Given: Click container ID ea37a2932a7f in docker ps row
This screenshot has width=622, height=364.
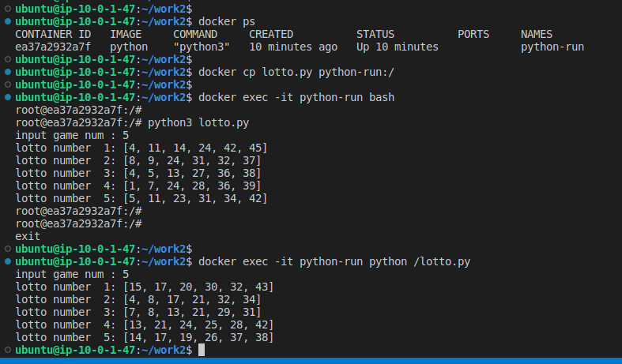Looking at the screenshot, I should (53, 47).
